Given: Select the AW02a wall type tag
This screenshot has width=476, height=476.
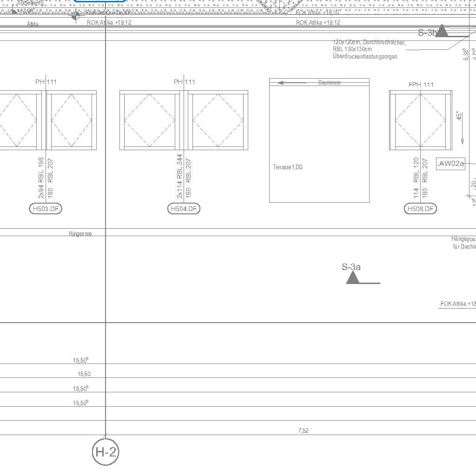Looking at the screenshot, I should point(450,164).
